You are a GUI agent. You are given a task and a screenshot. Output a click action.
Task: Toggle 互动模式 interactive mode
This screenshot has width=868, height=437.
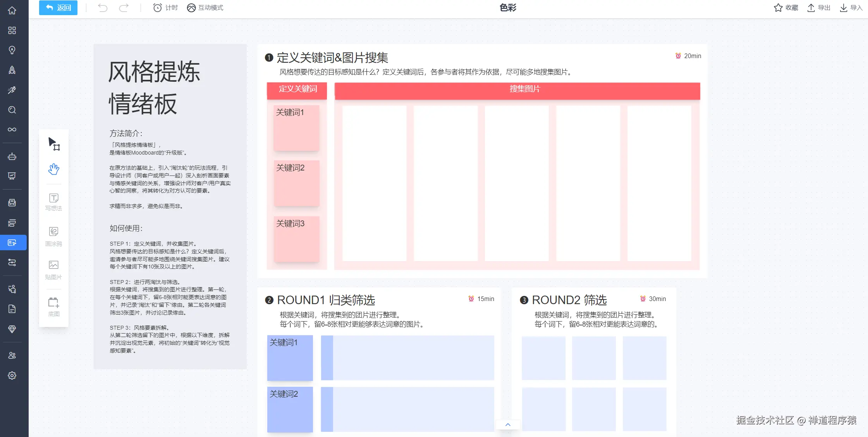[205, 8]
